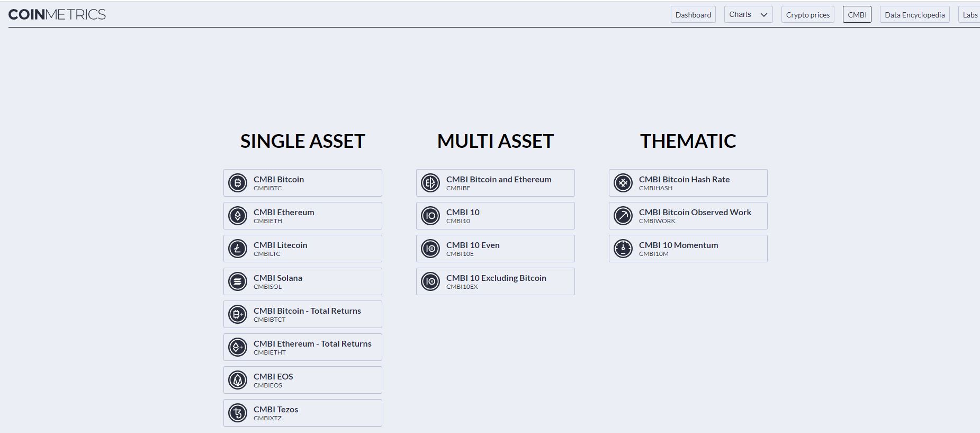Click the CMBIXTZ ticker text
Viewport: 980px width, 433px height.
coord(267,418)
